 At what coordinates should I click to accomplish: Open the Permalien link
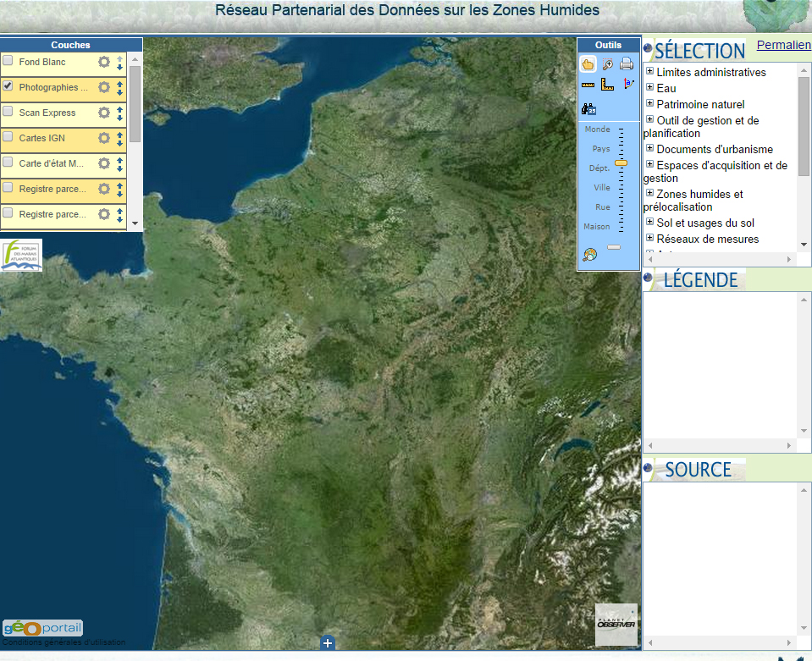783,45
